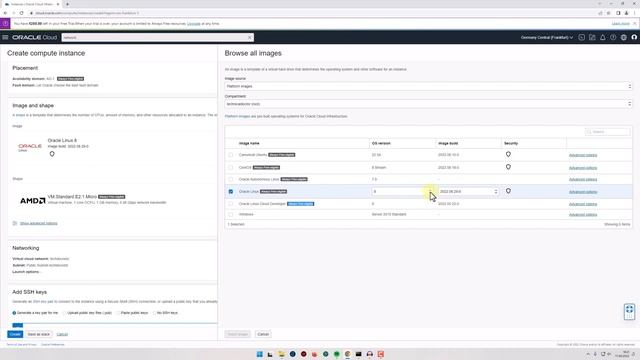Sort by Image name column header
Viewport: 640px width, 360px height.
249,143
